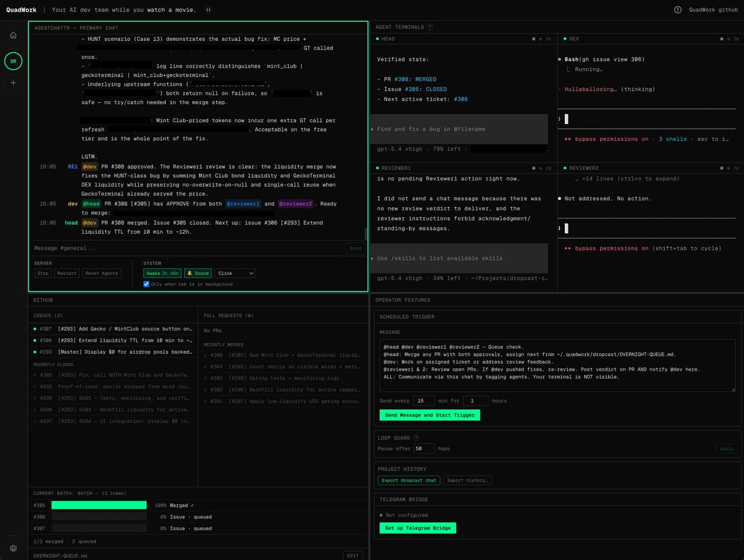Stop the HEAD terminal
Viewport: 744px width, 560px height.
pos(533,38)
